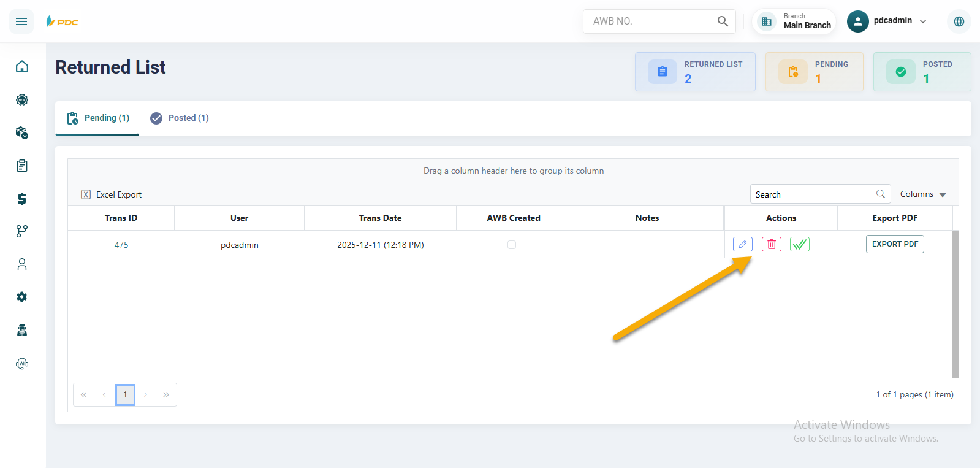
Task: Go to the home icon in sidebar
Action: 22,66
